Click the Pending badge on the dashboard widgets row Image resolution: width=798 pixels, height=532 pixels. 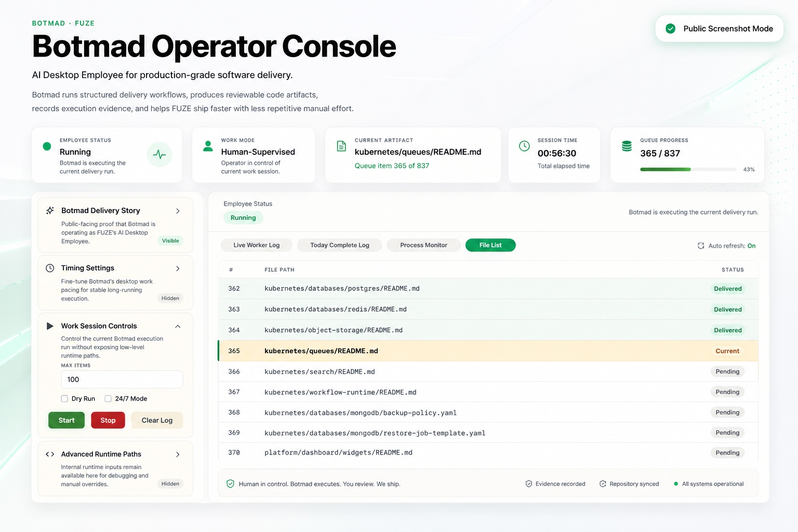click(727, 453)
